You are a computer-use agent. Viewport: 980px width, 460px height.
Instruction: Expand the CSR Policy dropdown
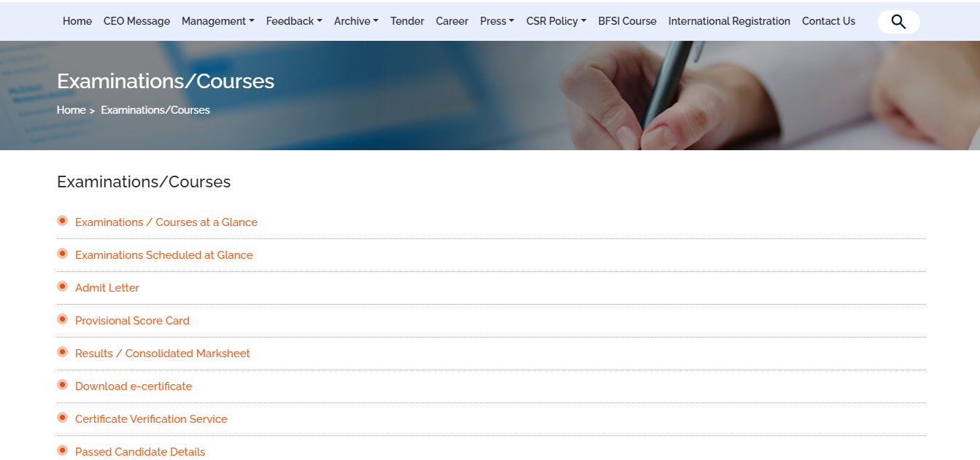(555, 21)
